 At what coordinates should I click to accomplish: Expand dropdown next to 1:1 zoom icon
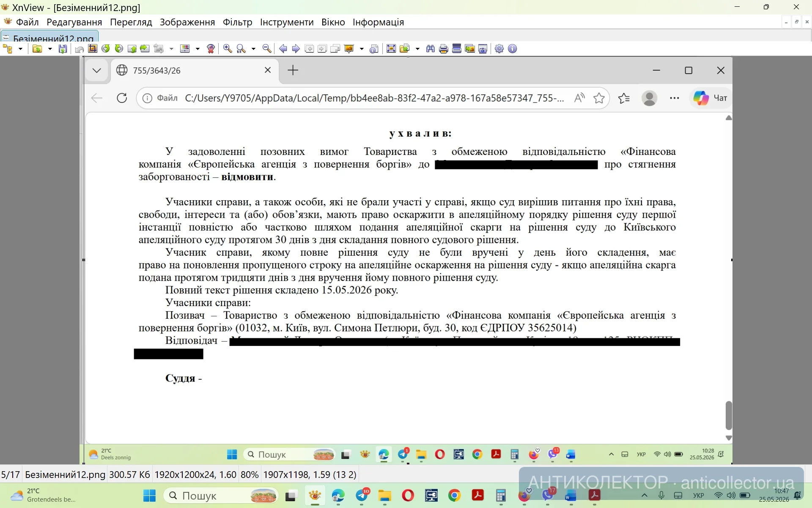click(253, 49)
